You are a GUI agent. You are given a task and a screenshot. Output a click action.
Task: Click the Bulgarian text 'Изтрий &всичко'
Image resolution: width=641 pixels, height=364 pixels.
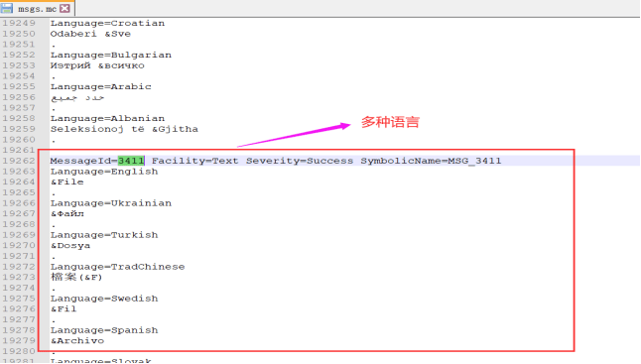pos(97,65)
